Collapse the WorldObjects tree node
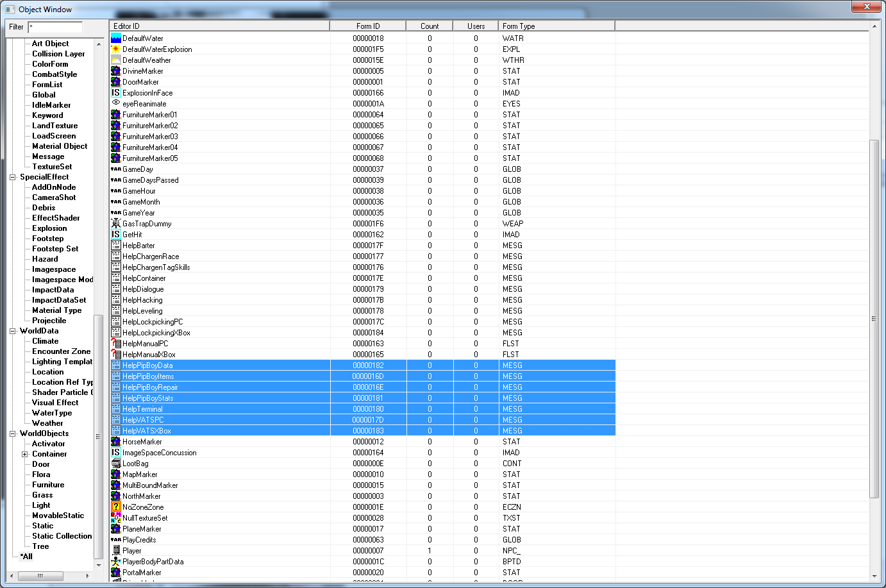Viewport: 886px width, 588px height. (12, 433)
